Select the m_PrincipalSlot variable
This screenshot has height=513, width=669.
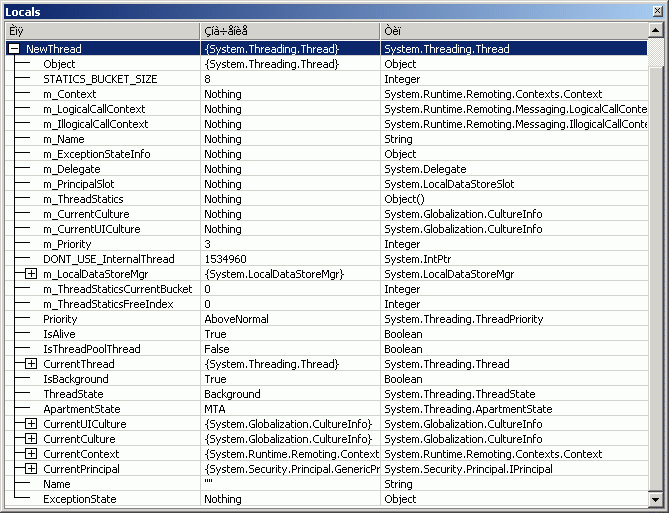point(79,184)
